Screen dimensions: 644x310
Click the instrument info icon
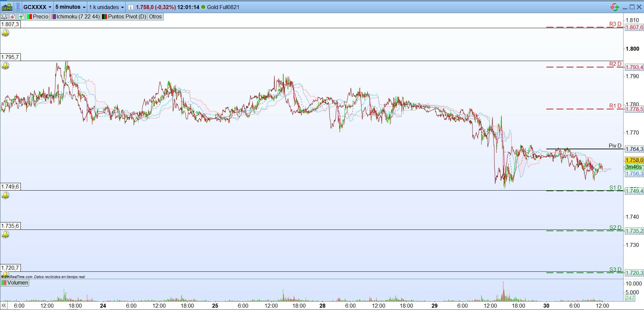click(x=131, y=7)
